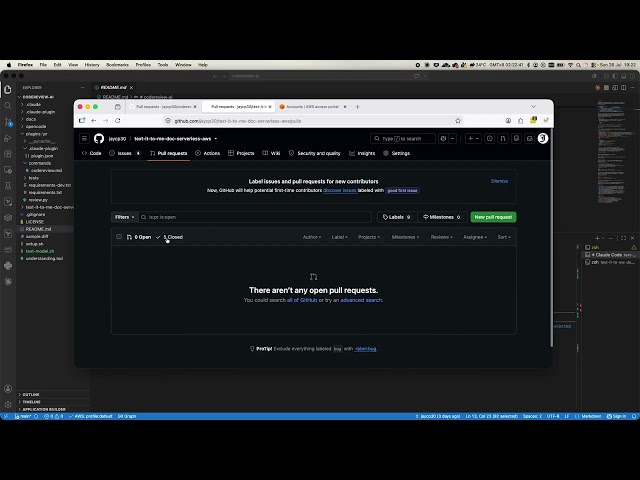Open macOS Spotlight search icon
The image size is (640, 480).
pos(578,65)
